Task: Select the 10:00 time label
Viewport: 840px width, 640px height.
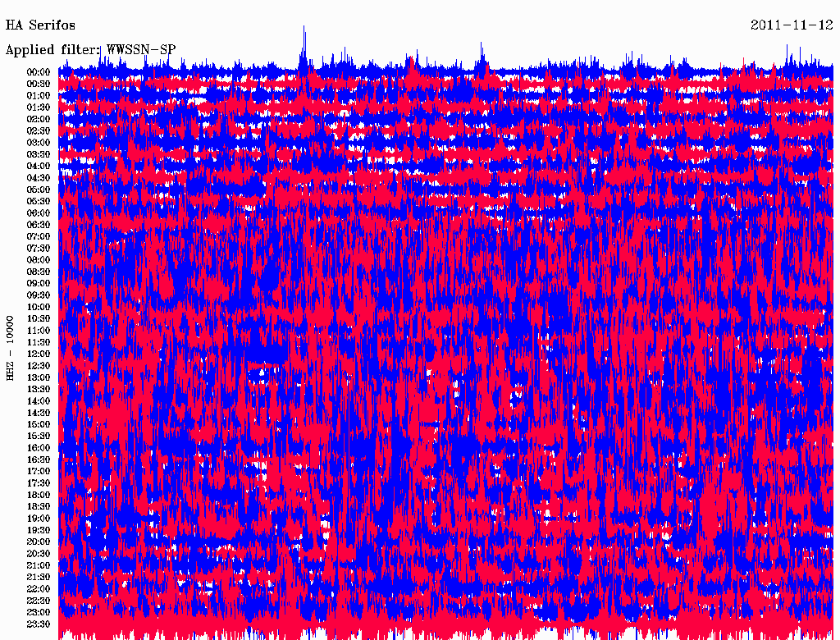Action: pyautogui.click(x=39, y=307)
